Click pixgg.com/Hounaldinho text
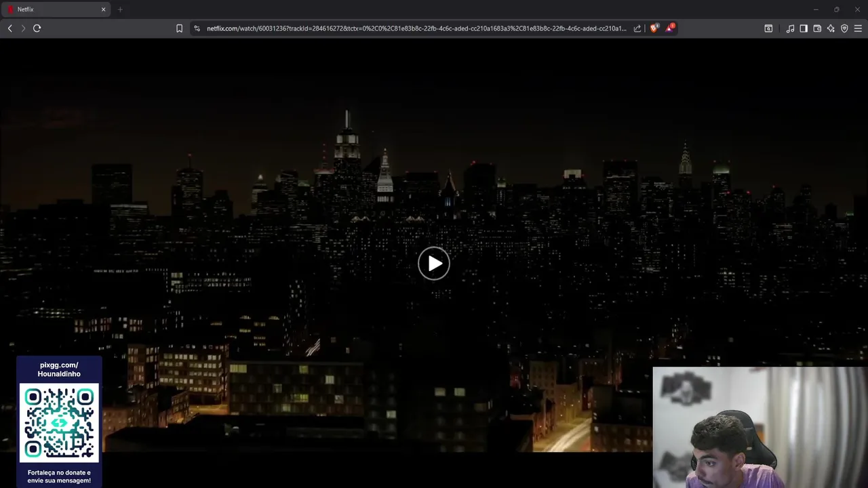The height and width of the screenshot is (488, 868). point(59,369)
